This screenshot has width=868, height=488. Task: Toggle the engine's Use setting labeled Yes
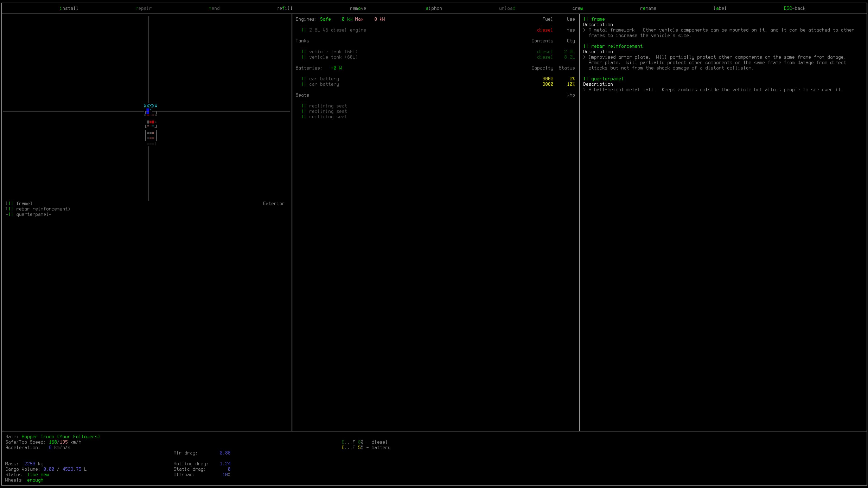tap(571, 30)
